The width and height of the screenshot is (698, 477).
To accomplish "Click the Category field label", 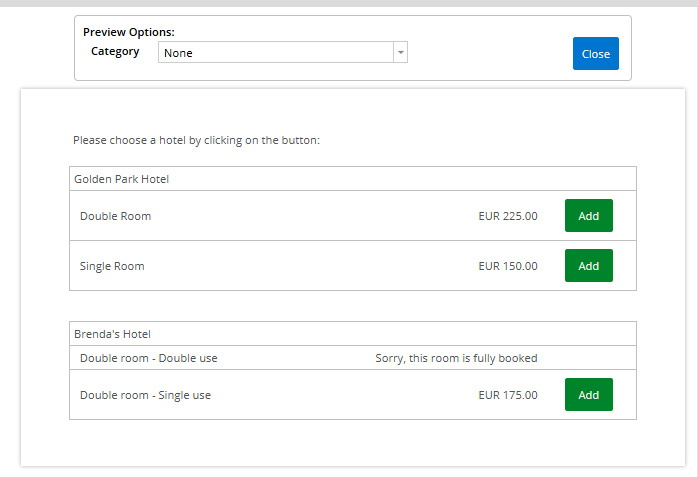I will click(115, 52).
